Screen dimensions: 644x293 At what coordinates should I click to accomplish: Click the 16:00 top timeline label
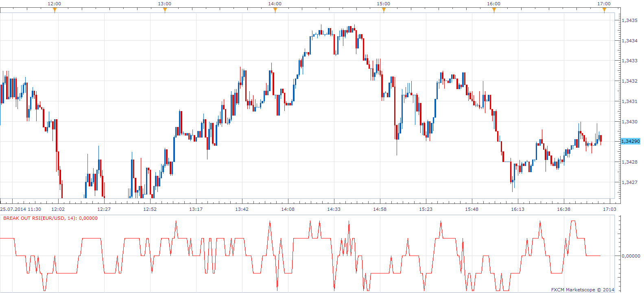[x=494, y=4]
